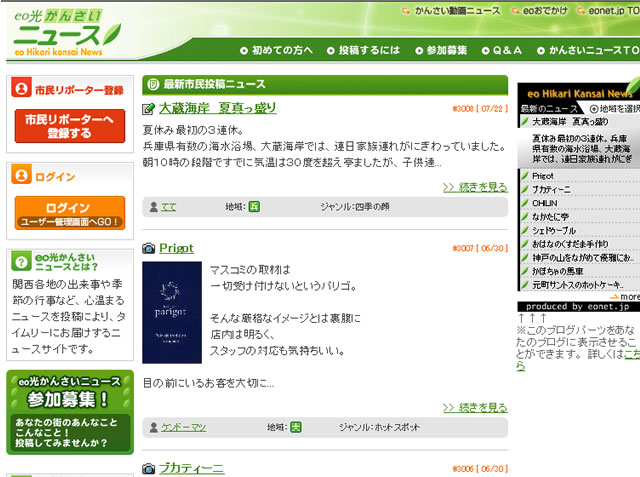Open article ブカティーニ in main list
This screenshot has height=477, width=640.
191,468
